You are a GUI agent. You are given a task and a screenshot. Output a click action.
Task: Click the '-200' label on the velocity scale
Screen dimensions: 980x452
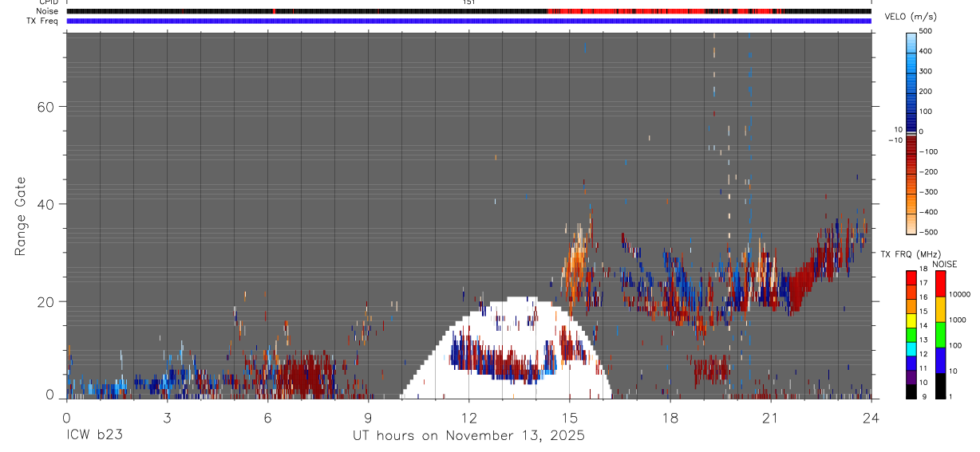928,171
